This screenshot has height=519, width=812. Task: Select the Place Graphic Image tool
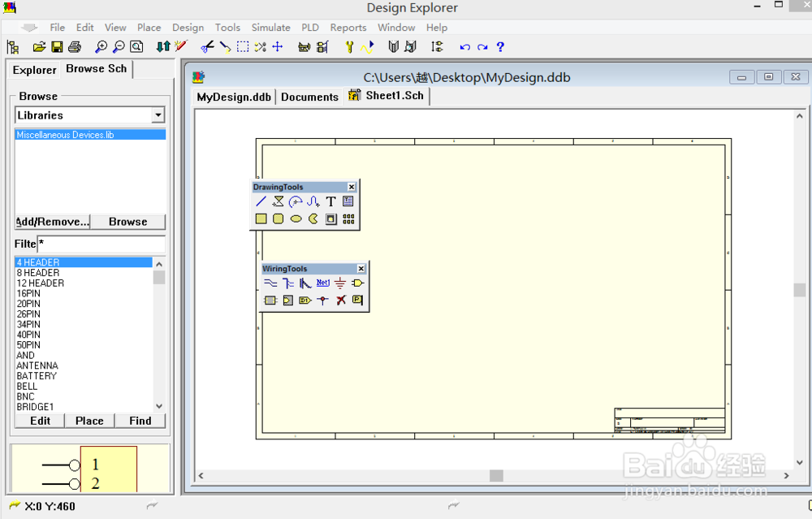pyautogui.click(x=330, y=218)
